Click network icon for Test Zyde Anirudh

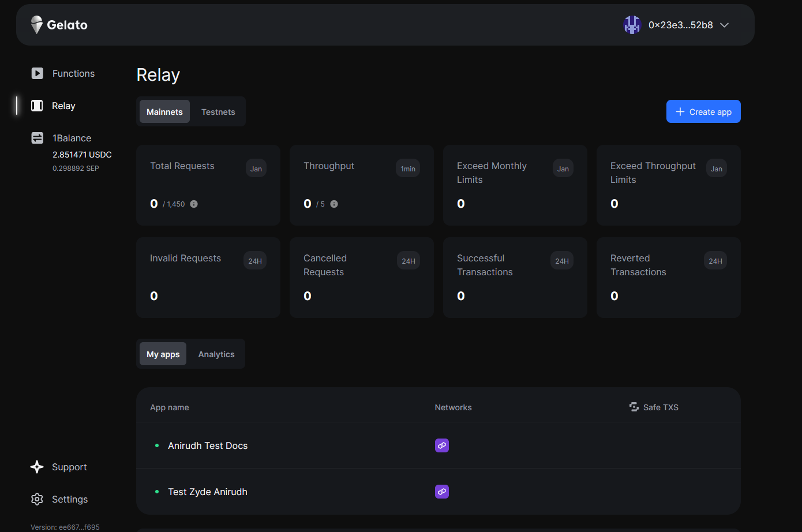click(x=442, y=492)
